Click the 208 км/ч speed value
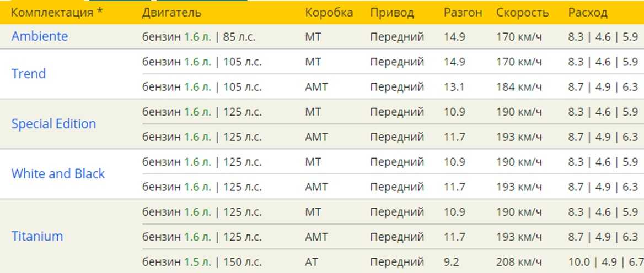The width and height of the screenshot is (644, 273). (x=519, y=262)
